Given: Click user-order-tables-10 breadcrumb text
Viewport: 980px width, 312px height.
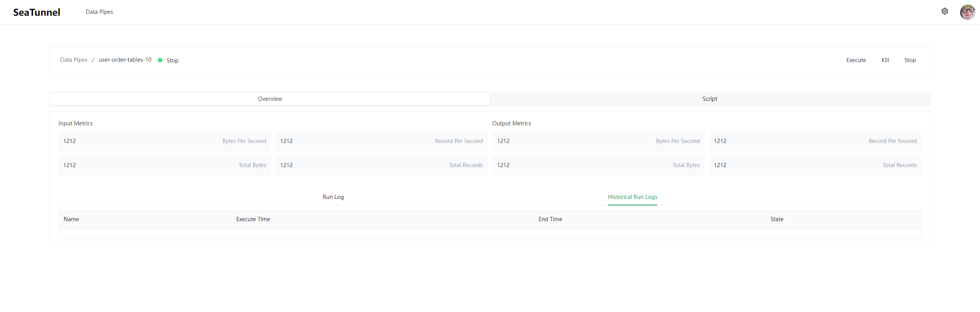Looking at the screenshot, I should (x=125, y=60).
